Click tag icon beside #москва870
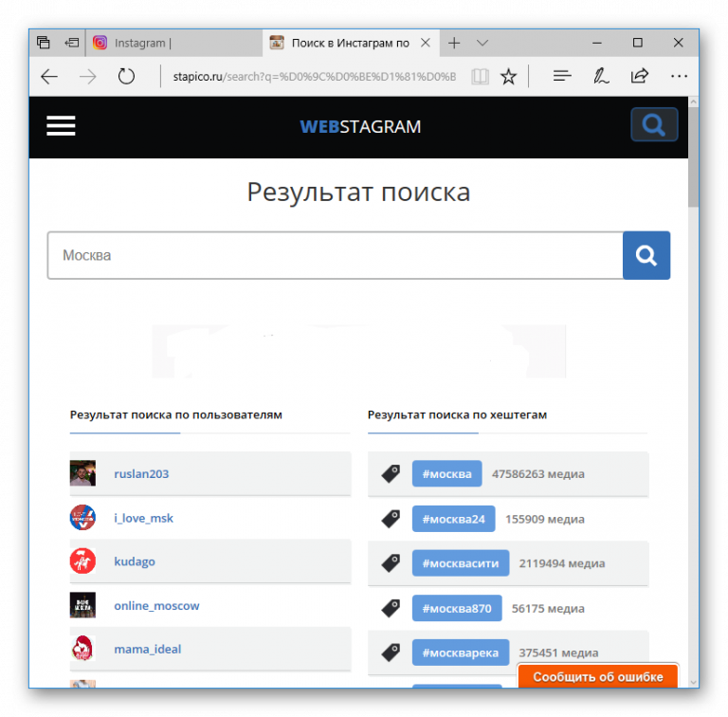Screen dimensions: 728x717 point(391,608)
